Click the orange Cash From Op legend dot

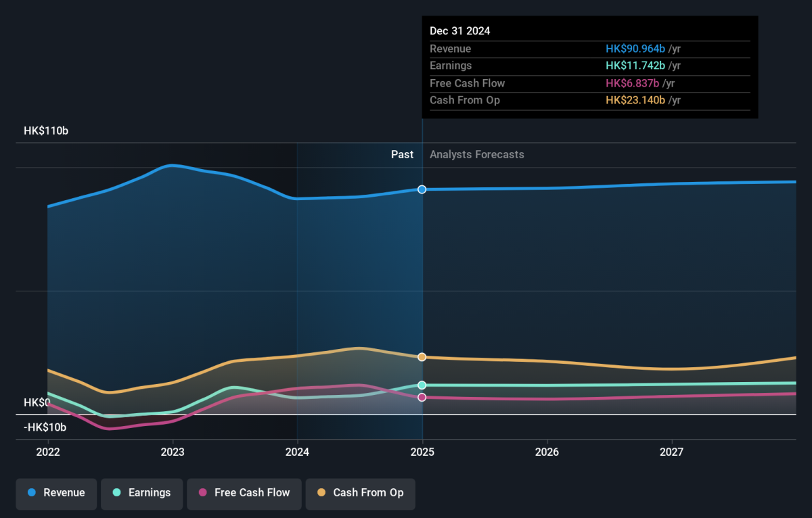coord(321,493)
